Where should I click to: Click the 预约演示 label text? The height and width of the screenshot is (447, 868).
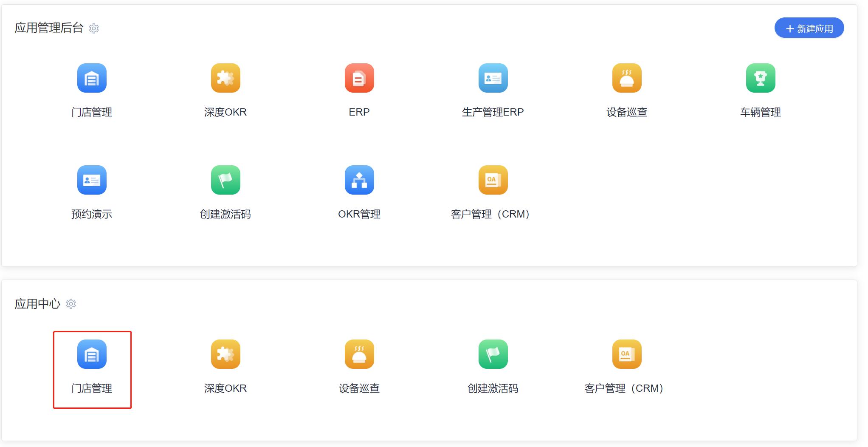click(92, 214)
